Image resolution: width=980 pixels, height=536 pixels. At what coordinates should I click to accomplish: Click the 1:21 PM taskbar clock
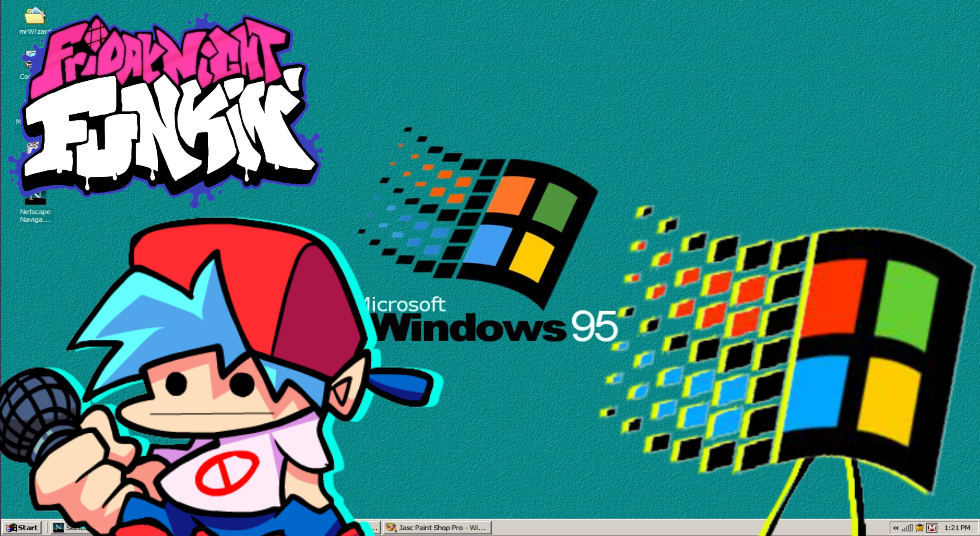957,528
